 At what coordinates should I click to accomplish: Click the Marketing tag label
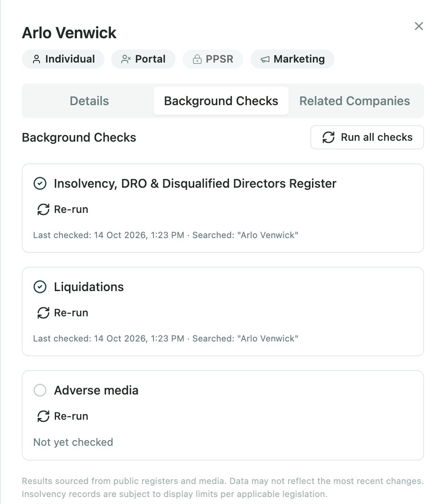(299, 59)
